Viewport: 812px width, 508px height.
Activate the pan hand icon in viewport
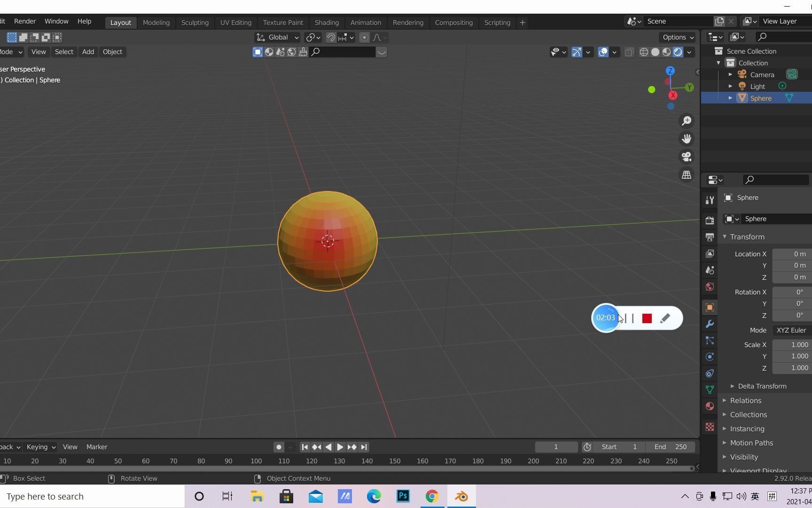coord(686,138)
